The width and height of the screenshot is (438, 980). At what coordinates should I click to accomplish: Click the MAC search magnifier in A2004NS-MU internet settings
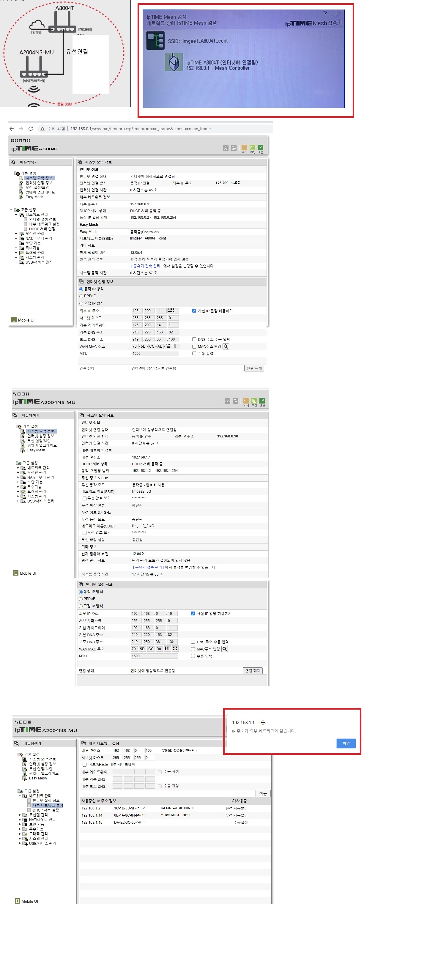[225, 649]
